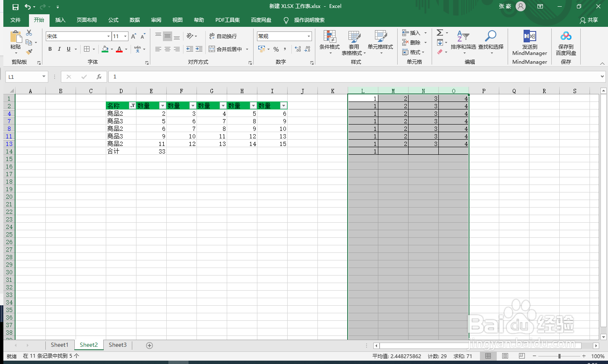Image resolution: width=608 pixels, height=364 pixels.
Task: Click the decrease decimal icon
Action: point(308,49)
